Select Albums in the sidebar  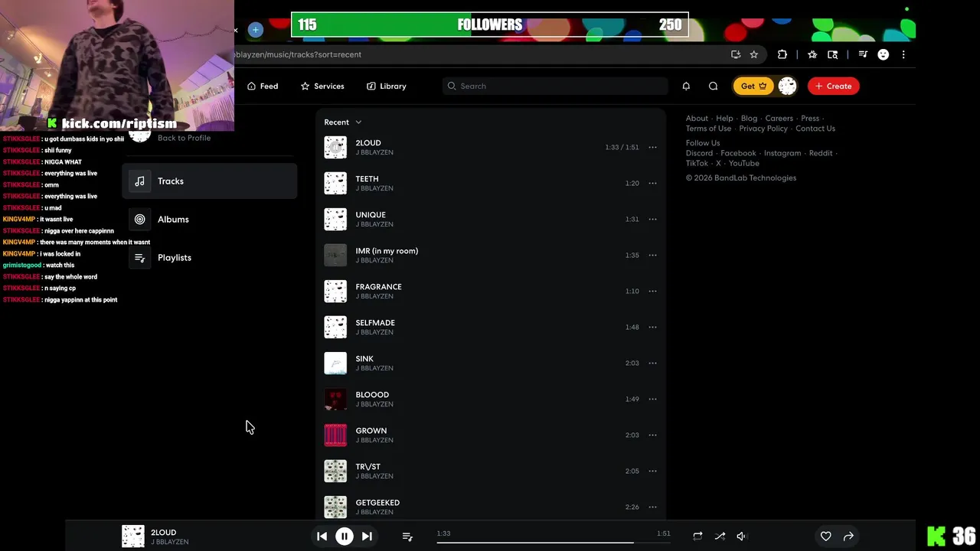click(210, 220)
